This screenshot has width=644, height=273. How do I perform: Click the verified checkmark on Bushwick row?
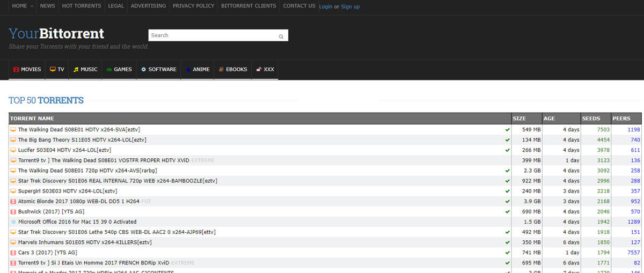(x=507, y=211)
